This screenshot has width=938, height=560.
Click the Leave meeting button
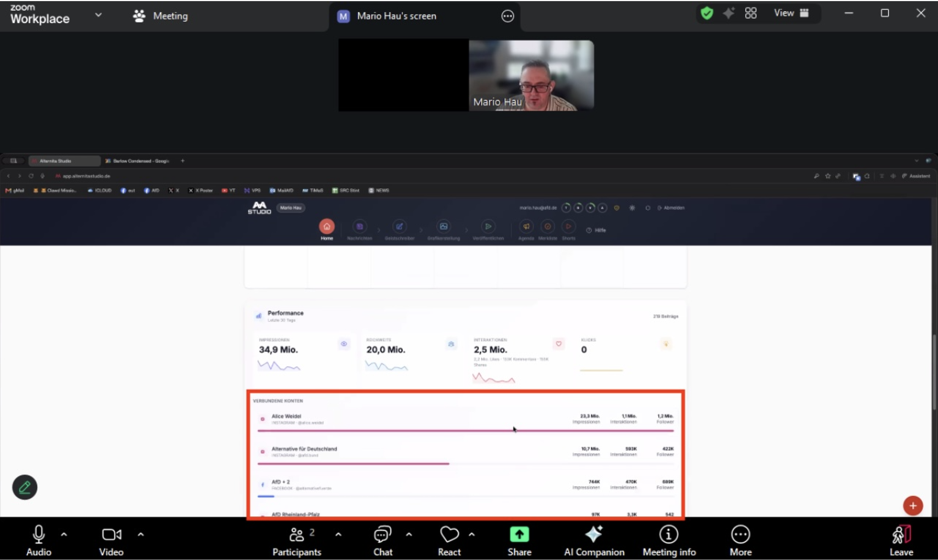coord(901,540)
